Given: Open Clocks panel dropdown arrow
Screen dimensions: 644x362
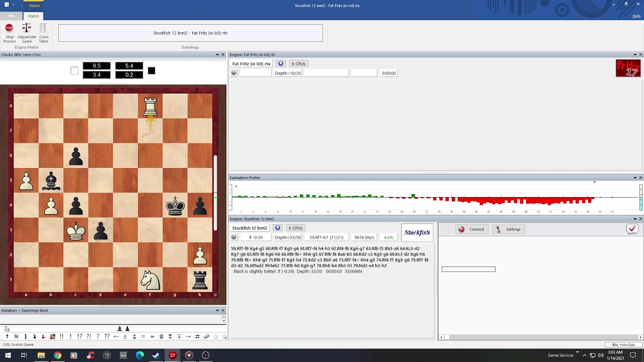Looking at the screenshot, I should pyautogui.click(x=217, y=55).
